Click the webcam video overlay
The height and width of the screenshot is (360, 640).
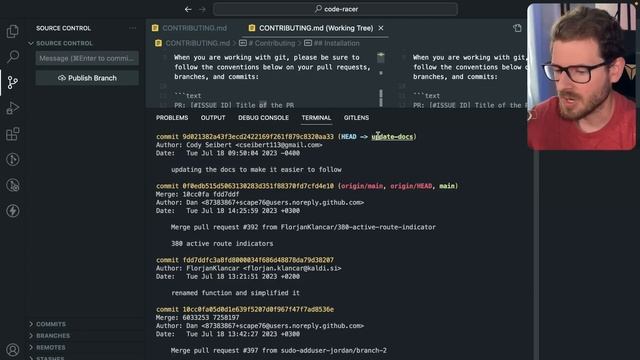coord(582,77)
